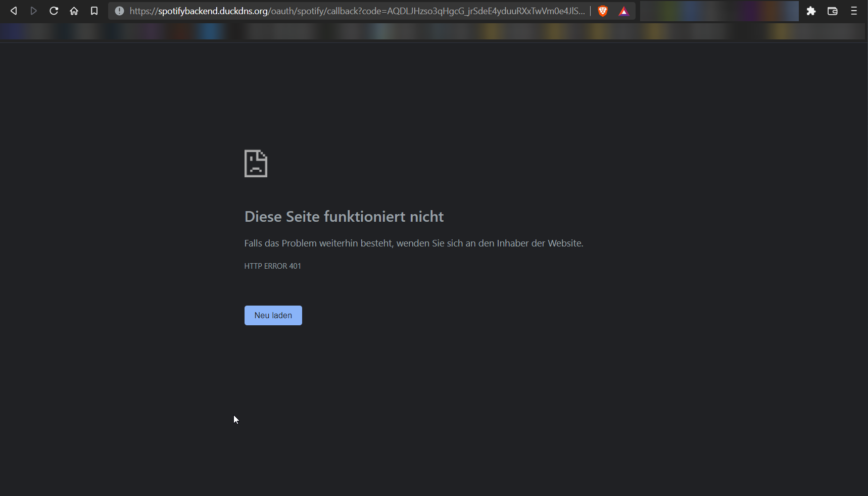Image resolution: width=868 pixels, height=496 pixels.
Task: Place cursor in the address bar URL
Action: click(x=354, y=11)
